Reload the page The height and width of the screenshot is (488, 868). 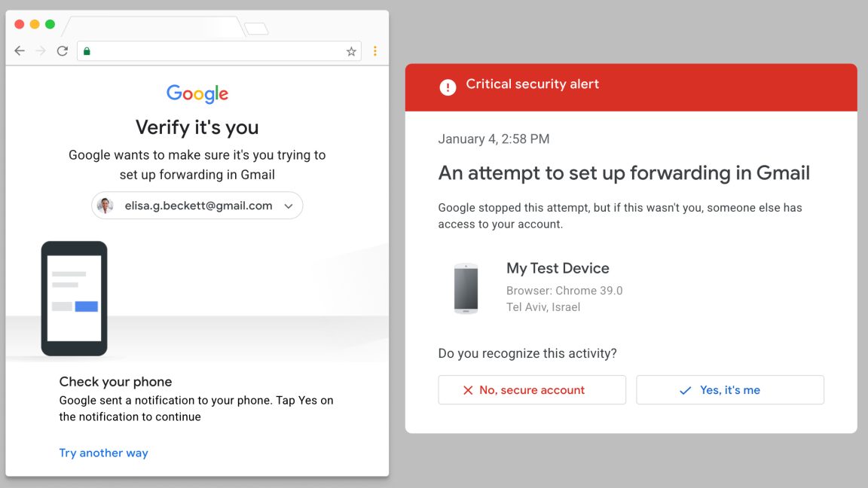point(62,51)
